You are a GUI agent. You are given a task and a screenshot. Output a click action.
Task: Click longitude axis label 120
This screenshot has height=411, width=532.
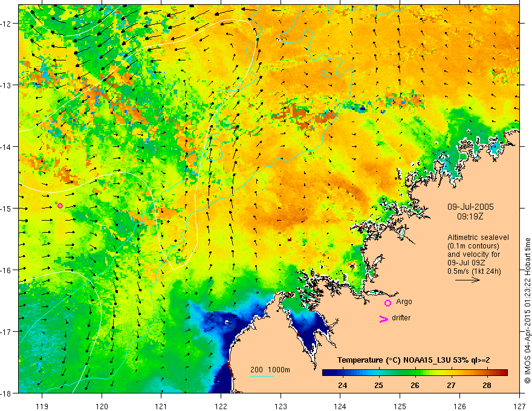pyautogui.click(x=102, y=406)
